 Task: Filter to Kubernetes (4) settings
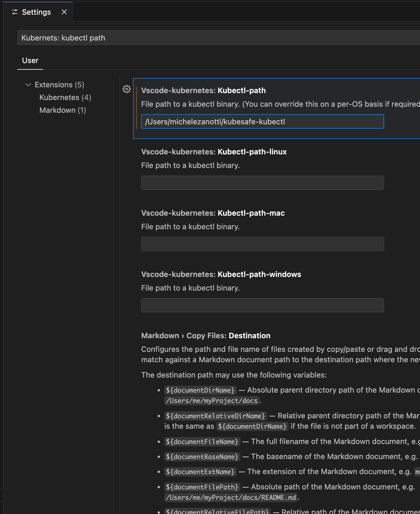pos(65,97)
